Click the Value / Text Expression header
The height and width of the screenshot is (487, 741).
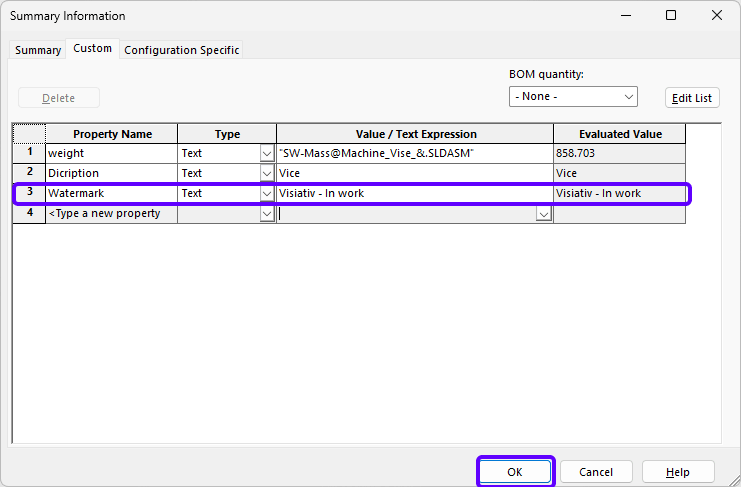pyautogui.click(x=415, y=134)
